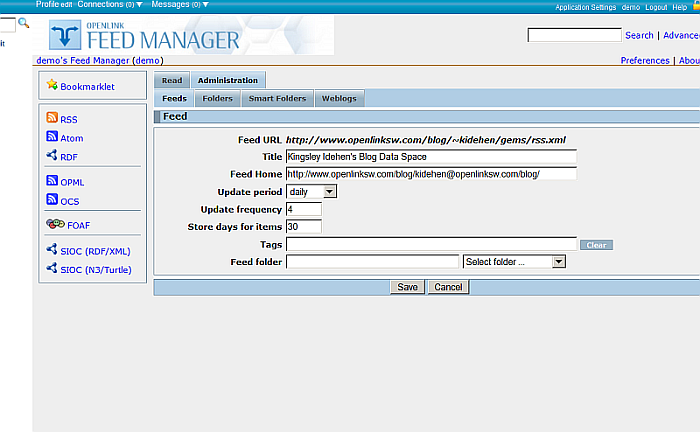Click the FOAF icon in sidebar

point(55,225)
